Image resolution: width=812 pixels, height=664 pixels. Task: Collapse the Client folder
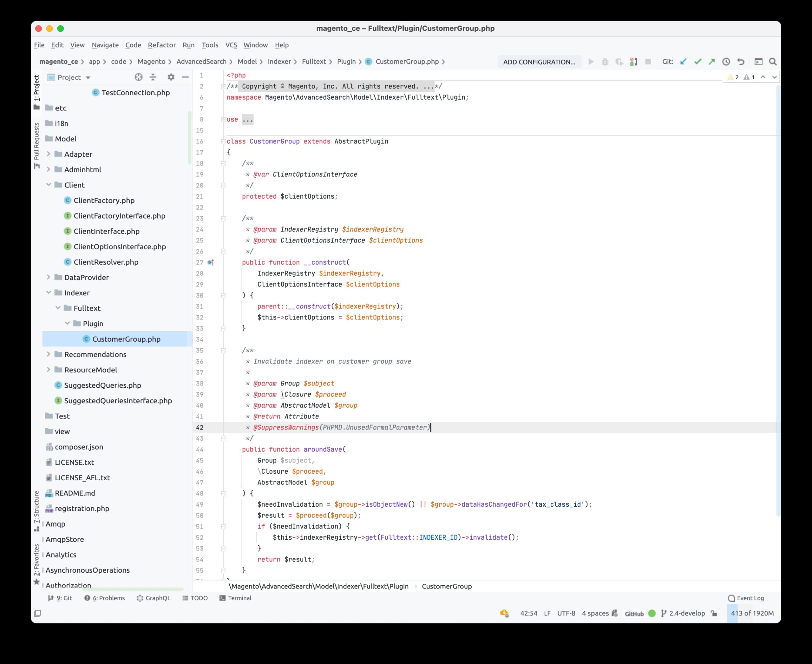(x=49, y=184)
